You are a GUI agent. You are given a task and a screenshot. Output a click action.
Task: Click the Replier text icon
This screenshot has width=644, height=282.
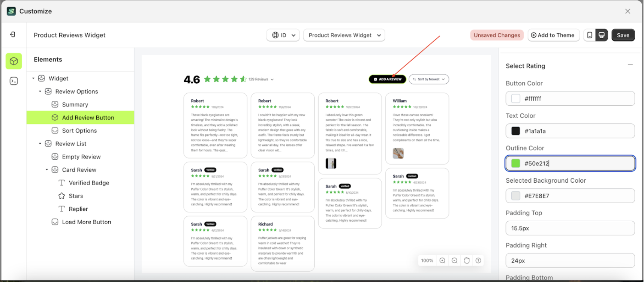[62, 209]
